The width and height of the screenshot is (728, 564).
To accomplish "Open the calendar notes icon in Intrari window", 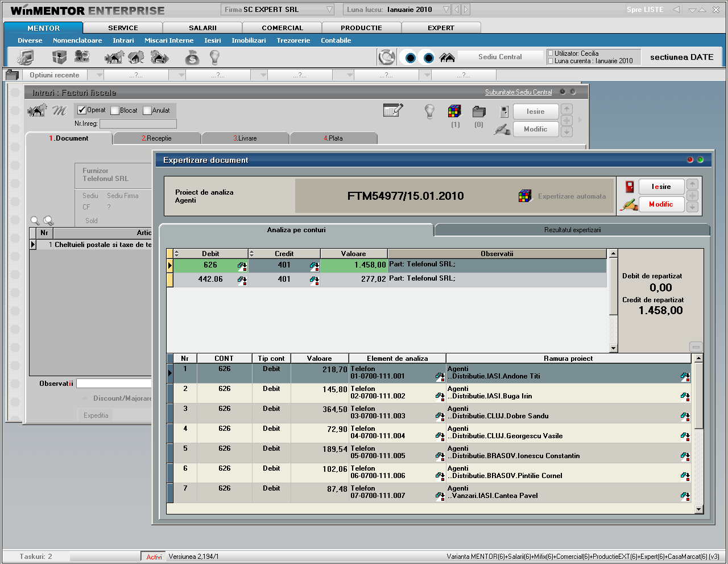I will tap(392, 110).
